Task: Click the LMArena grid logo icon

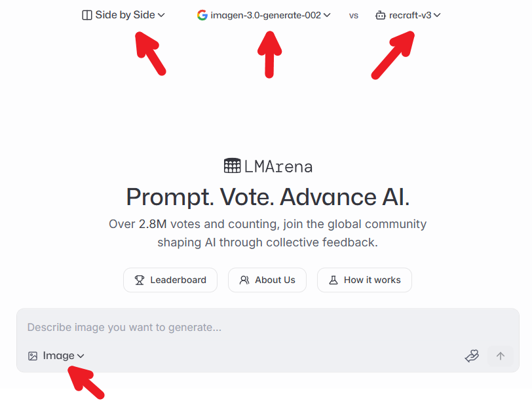Action: [232, 166]
